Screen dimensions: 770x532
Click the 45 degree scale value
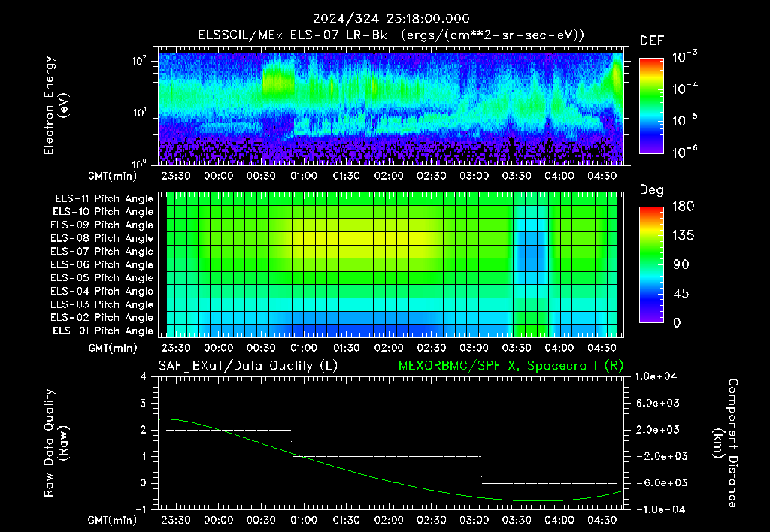pyautogui.click(x=681, y=294)
